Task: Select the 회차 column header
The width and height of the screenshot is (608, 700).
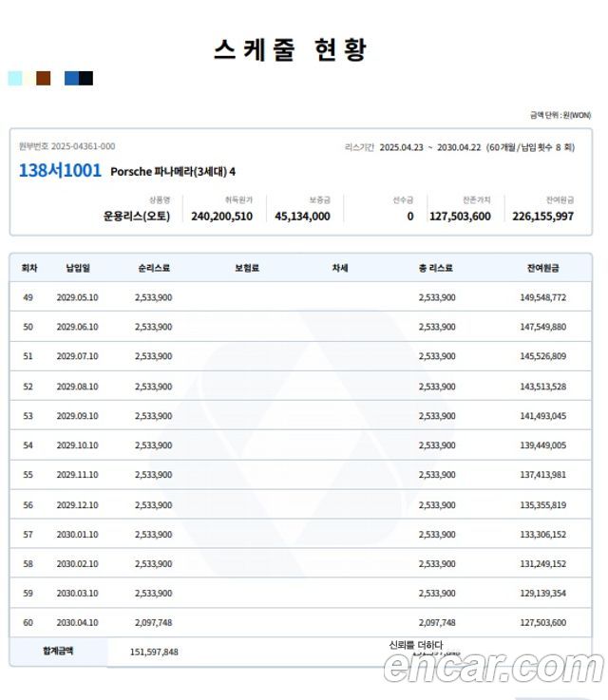Action: click(x=28, y=269)
